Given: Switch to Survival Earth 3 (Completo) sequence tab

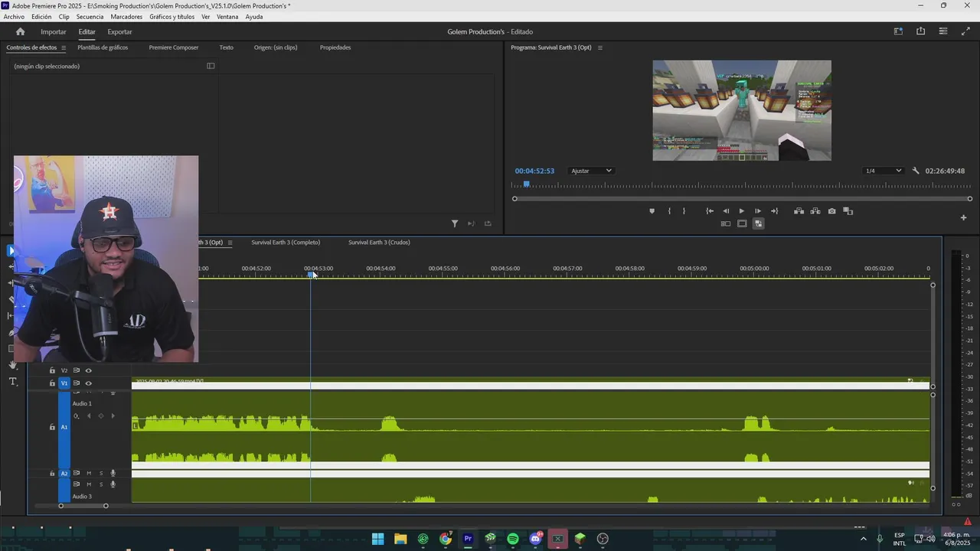Looking at the screenshot, I should pos(286,243).
